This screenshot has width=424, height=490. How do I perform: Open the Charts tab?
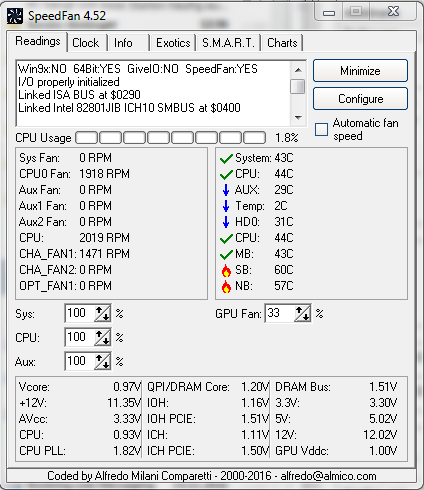282,43
